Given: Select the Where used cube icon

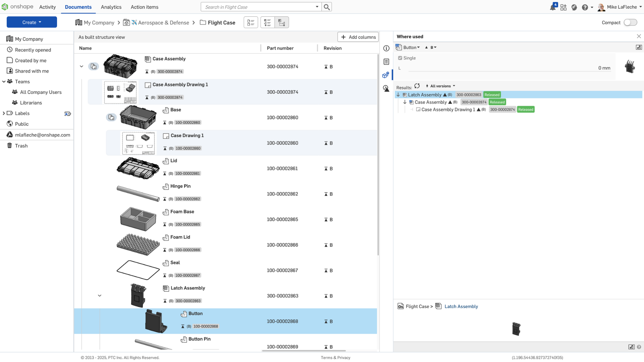Looking at the screenshot, I should 385,75.
